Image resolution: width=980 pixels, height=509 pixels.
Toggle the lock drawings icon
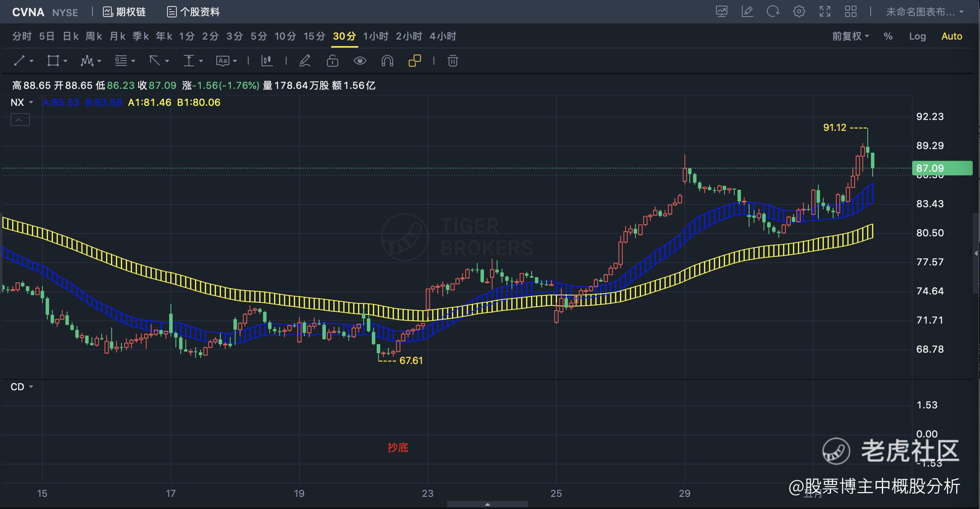(x=332, y=61)
